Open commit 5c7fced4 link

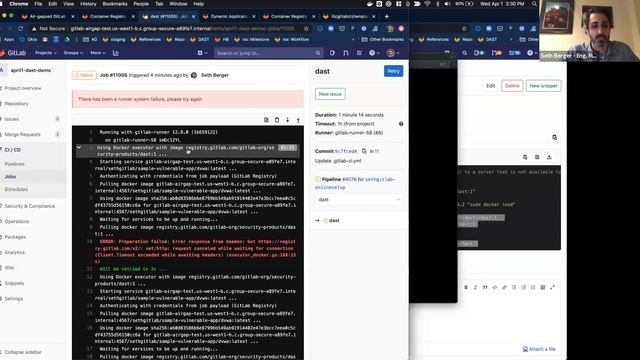346,151
